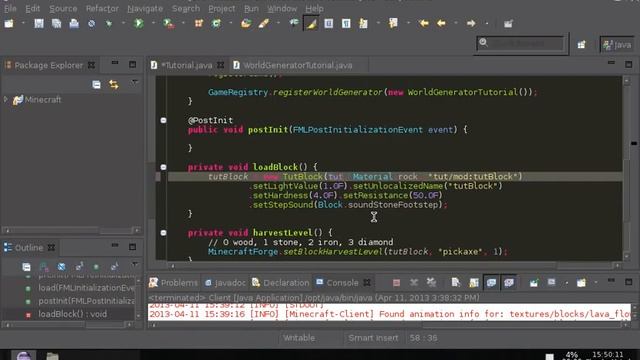
Task: Open the External Tools dropdown arrow
Action: (x=183, y=24)
